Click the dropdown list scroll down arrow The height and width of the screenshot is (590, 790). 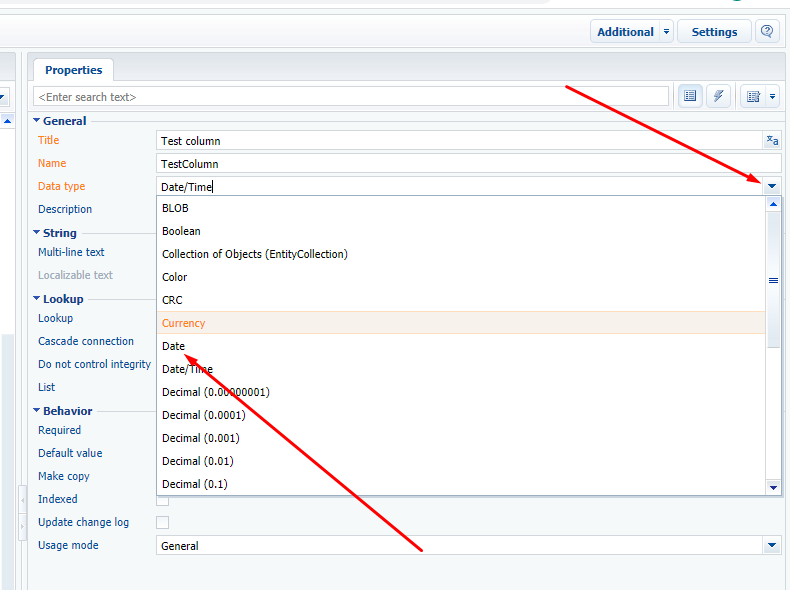pyautogui.click(x=773, y=487)
